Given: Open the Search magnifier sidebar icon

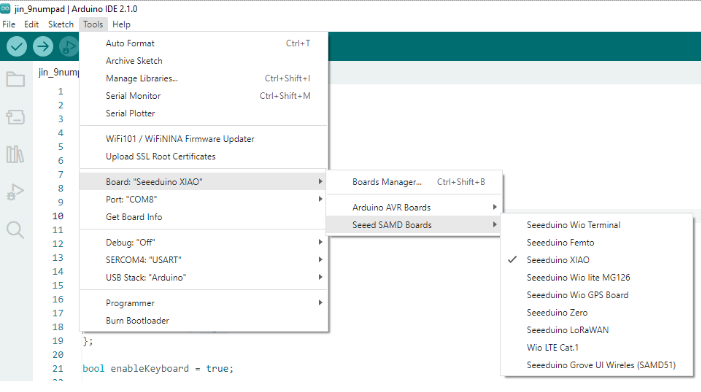Looking at the screenshot, I should click(16, 230).
